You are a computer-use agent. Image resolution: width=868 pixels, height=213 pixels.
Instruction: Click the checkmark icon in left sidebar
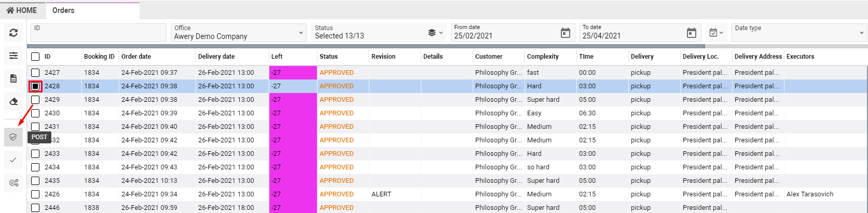coord(13,160)
